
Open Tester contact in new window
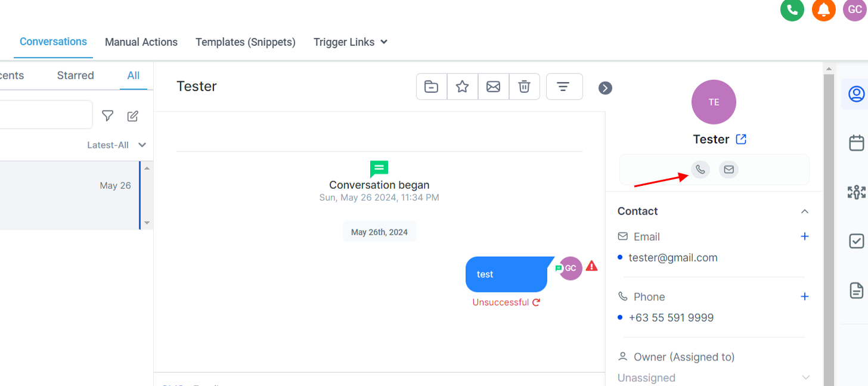(741, 139)
